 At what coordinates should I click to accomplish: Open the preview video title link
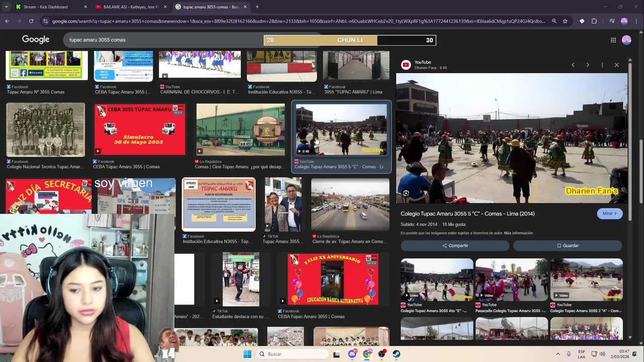pyautogui.click(x=467, y=214)
